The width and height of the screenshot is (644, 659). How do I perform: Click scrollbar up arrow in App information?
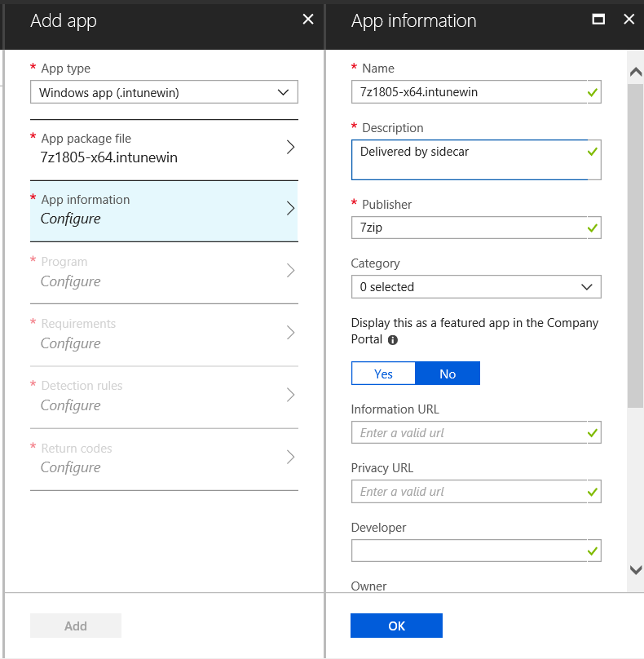coord(636,72)
